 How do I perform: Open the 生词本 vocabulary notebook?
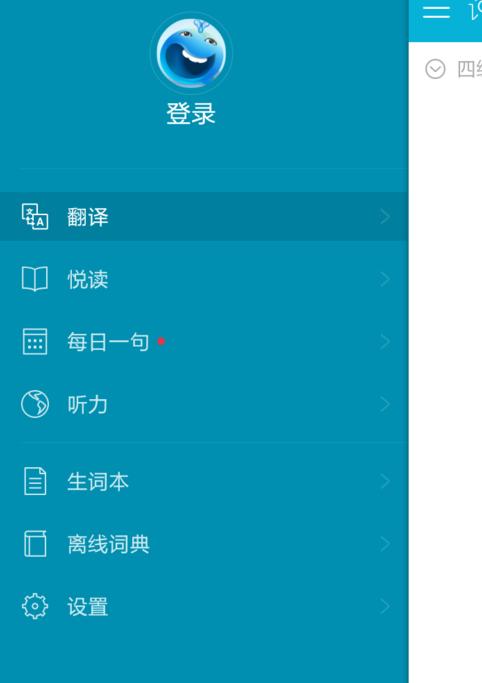[x=204, y=481]
